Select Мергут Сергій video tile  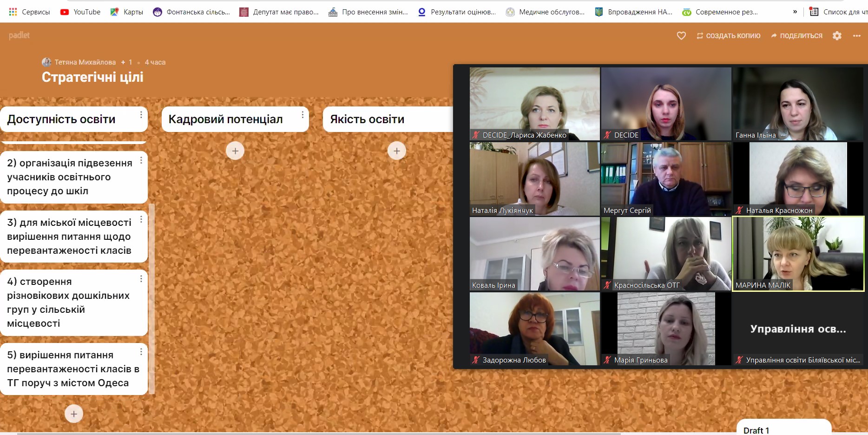click(666, 179)
